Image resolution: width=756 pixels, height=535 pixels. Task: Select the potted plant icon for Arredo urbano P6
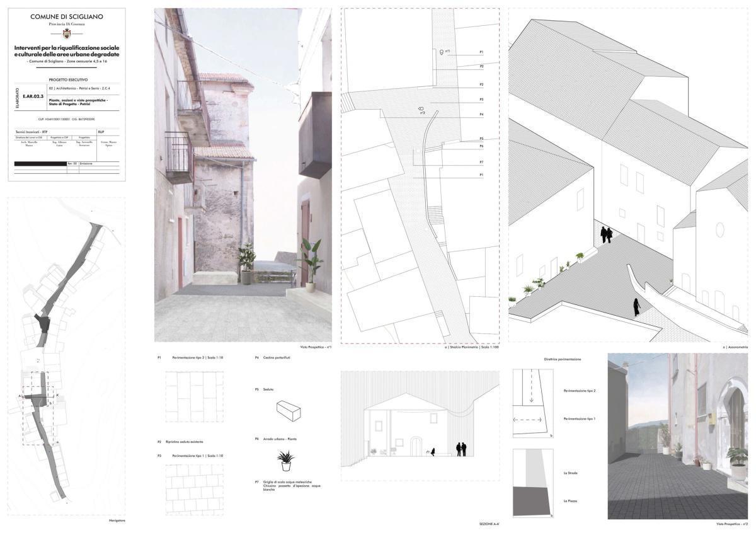[x=285, y=459]
